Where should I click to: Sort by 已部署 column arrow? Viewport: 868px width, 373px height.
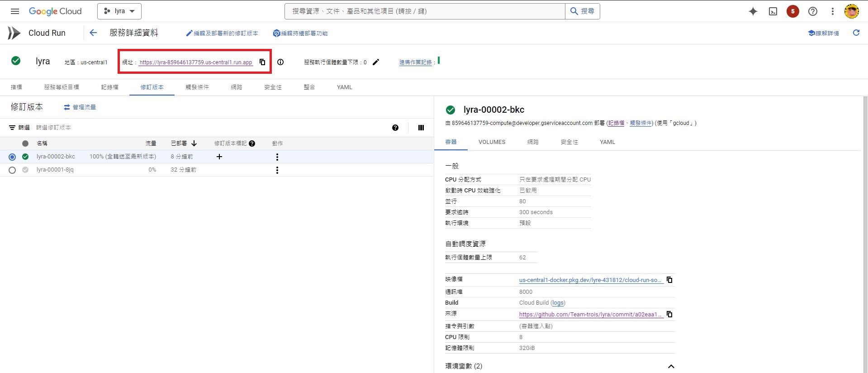tap(194, 143)
